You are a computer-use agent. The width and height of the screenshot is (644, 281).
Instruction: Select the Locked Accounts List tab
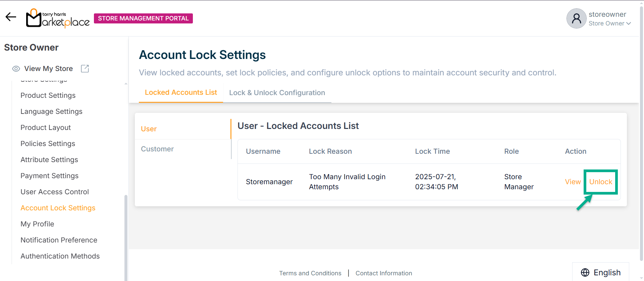pyautogui.click(x=181, y=92)
